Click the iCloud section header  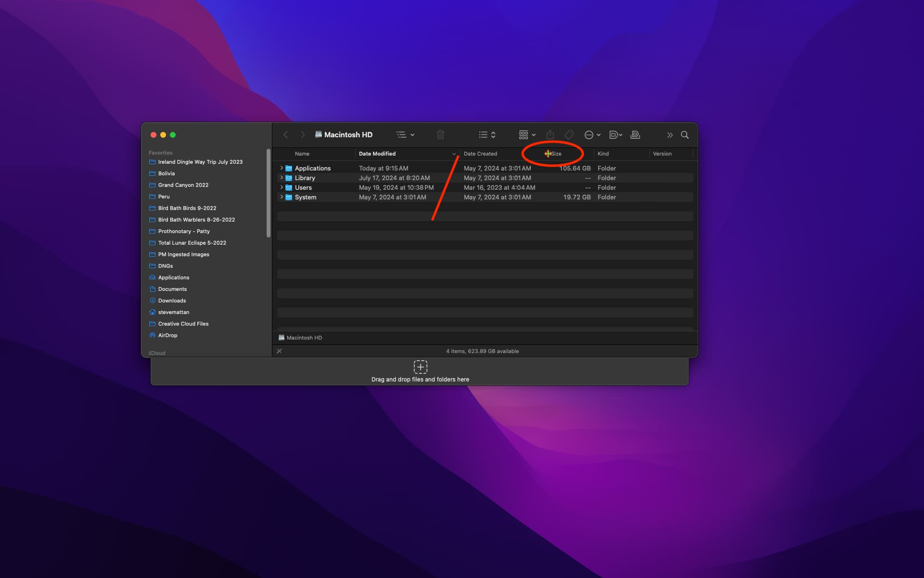[157, 353]
